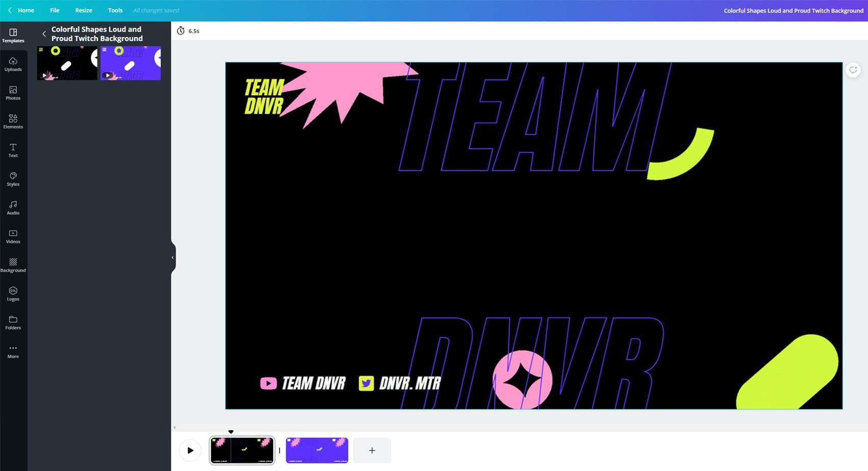Open the Resize menu
This screenshot has height=471, width=868.
pos(83,10)
